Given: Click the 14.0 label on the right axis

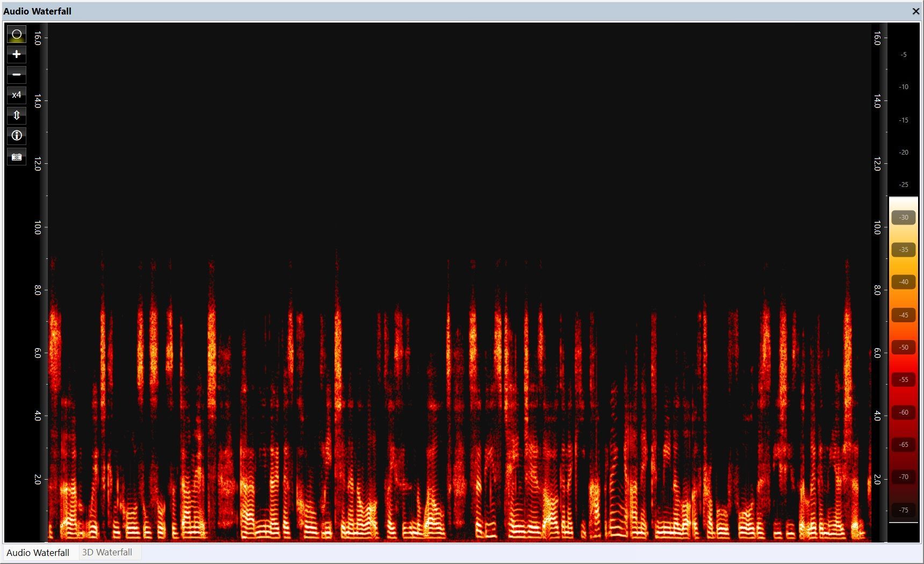Looking at the screenshot, I should click(x=877, y=101).
